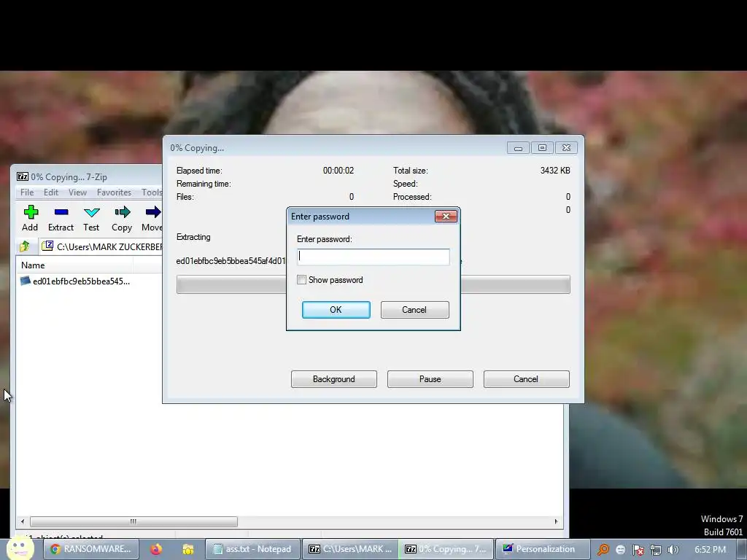This screenshot has height=560, width=747.
Task: Click the Action Center flag tray icon
Action: [x=638, y=550]
